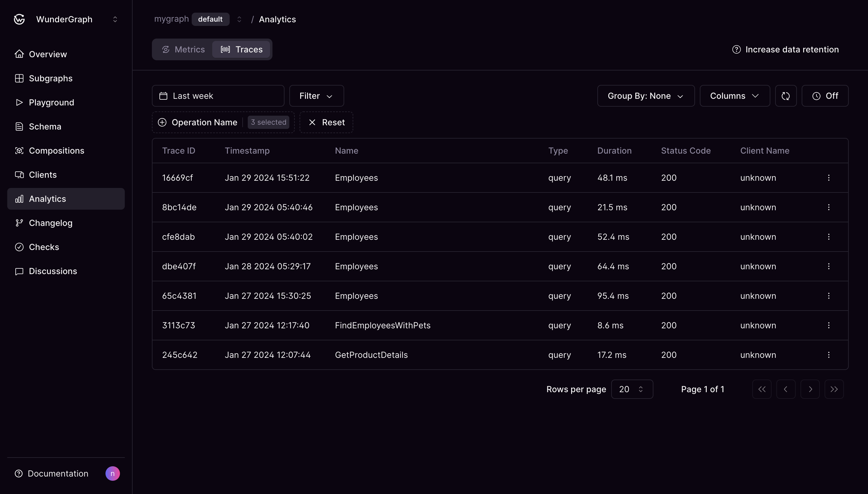Jump to the first page double-arrow
Image resolution: width=868 pixels, height=494 pixels.
pos(761,389)
